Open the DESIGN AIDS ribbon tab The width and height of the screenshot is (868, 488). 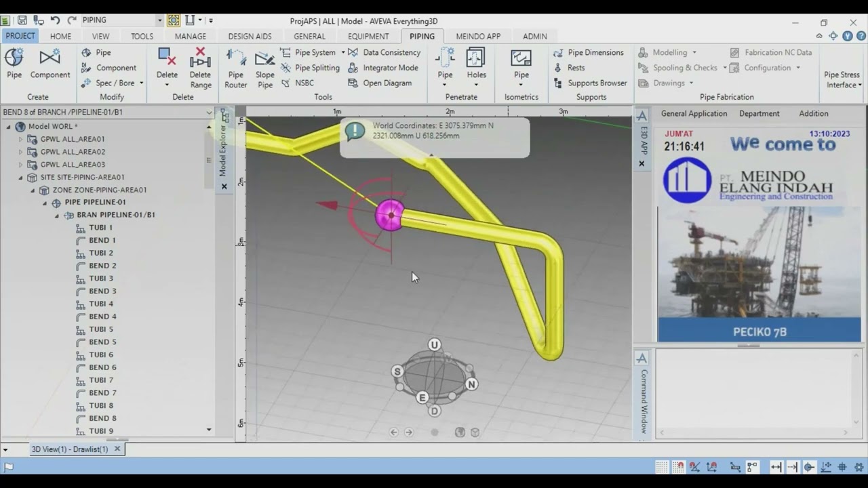click(x=250, y=37)
